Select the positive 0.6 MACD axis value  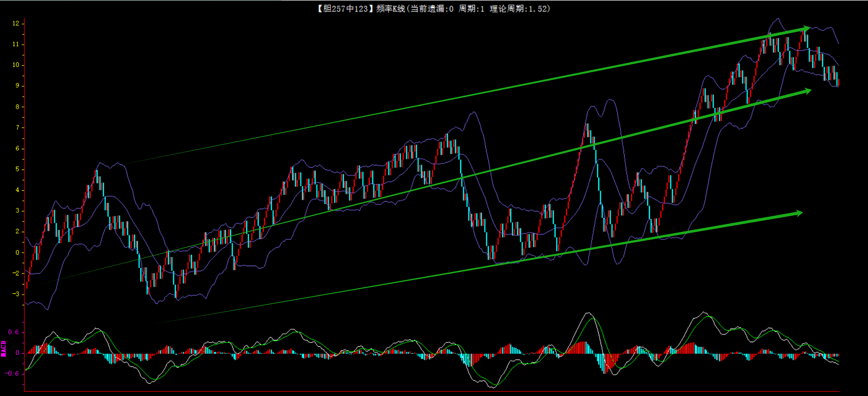point(14,332)
